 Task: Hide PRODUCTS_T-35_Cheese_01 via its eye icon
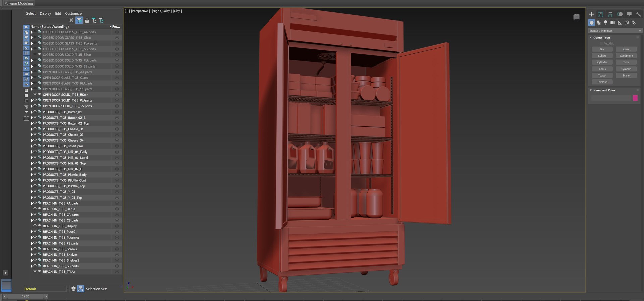[35, 129]
